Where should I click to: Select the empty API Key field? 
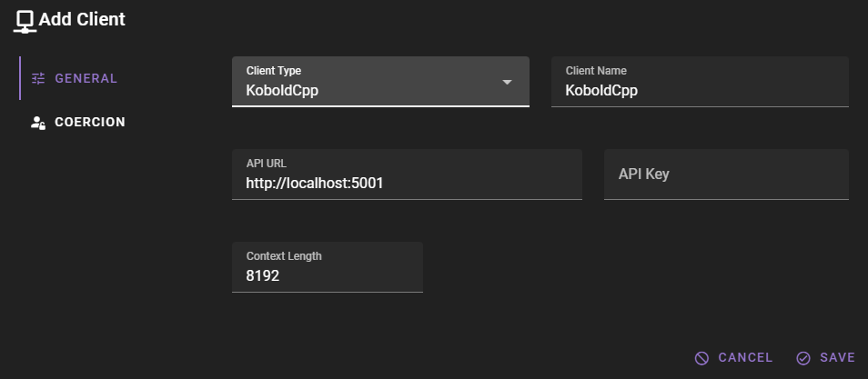(x=726, y=175)
